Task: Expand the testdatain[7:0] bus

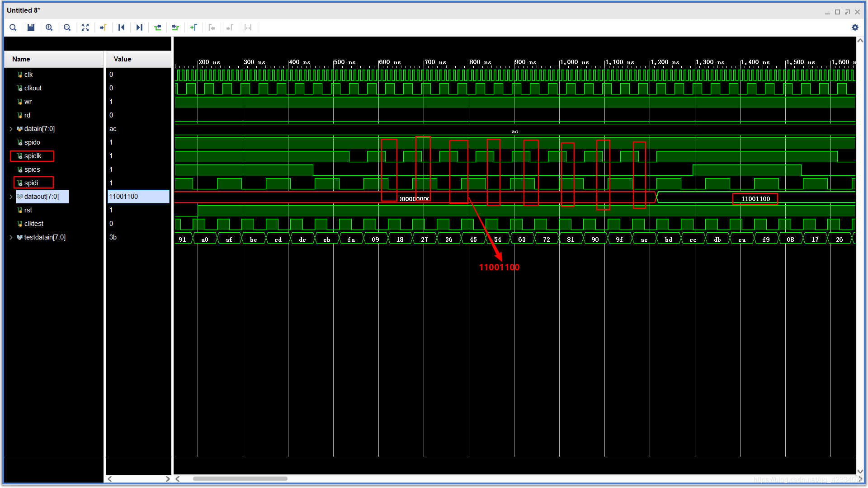Action: [11, 238]
